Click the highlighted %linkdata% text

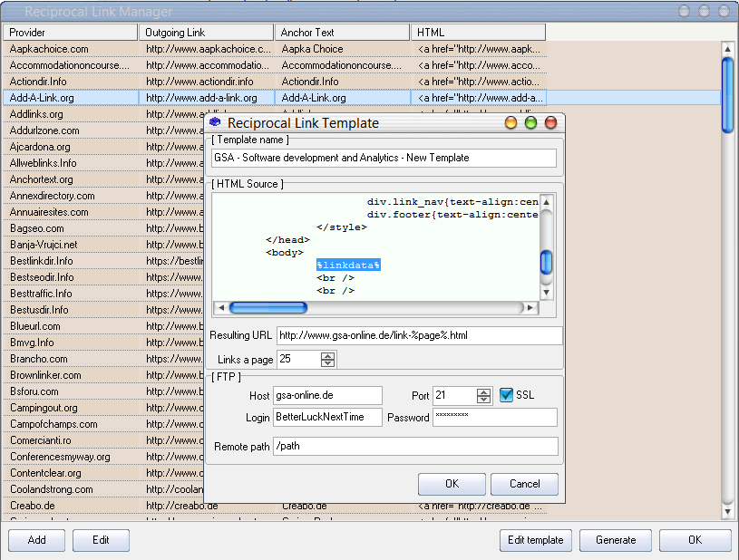pos(348,266)
